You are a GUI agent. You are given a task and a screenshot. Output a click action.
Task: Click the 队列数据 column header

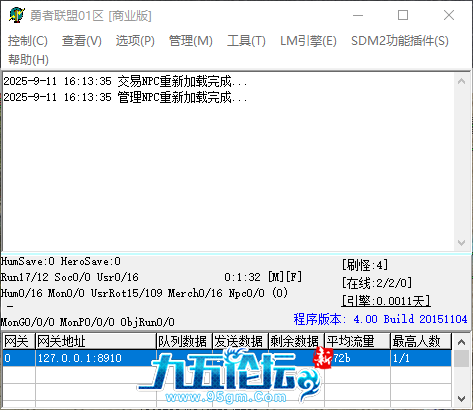click(184, 341)
